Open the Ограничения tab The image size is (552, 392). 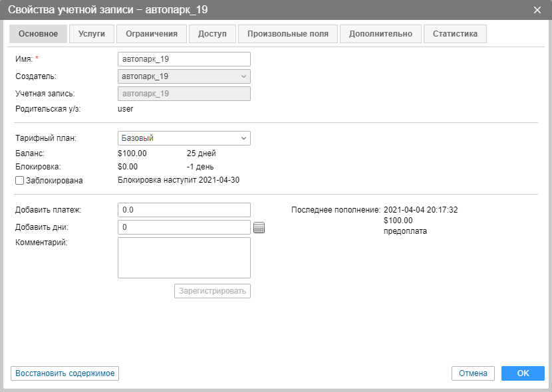click(x=152, y=34)
